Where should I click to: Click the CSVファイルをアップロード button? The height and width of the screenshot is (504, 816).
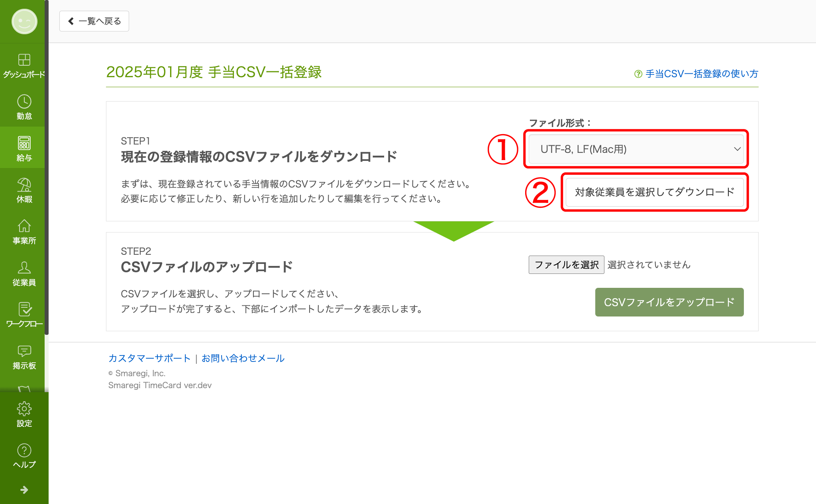point(669,302)
